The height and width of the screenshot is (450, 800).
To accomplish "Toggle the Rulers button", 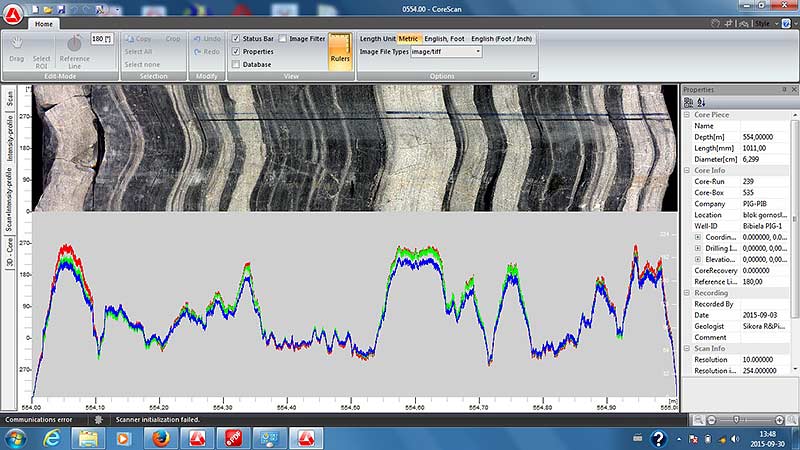I will pyautogui.click(x=340, y=50).
